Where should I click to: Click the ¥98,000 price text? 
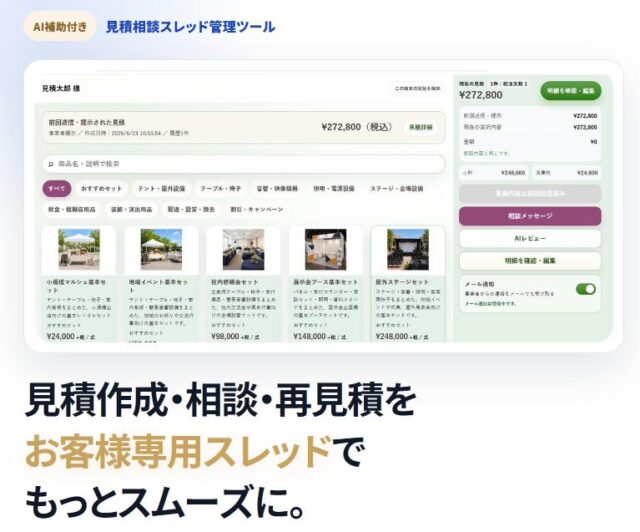point(225,337)
